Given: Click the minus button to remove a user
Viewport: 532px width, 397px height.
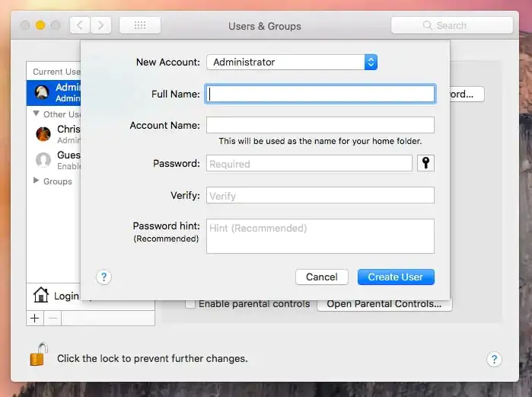Looking at the screenshot, I should point(53,319).
